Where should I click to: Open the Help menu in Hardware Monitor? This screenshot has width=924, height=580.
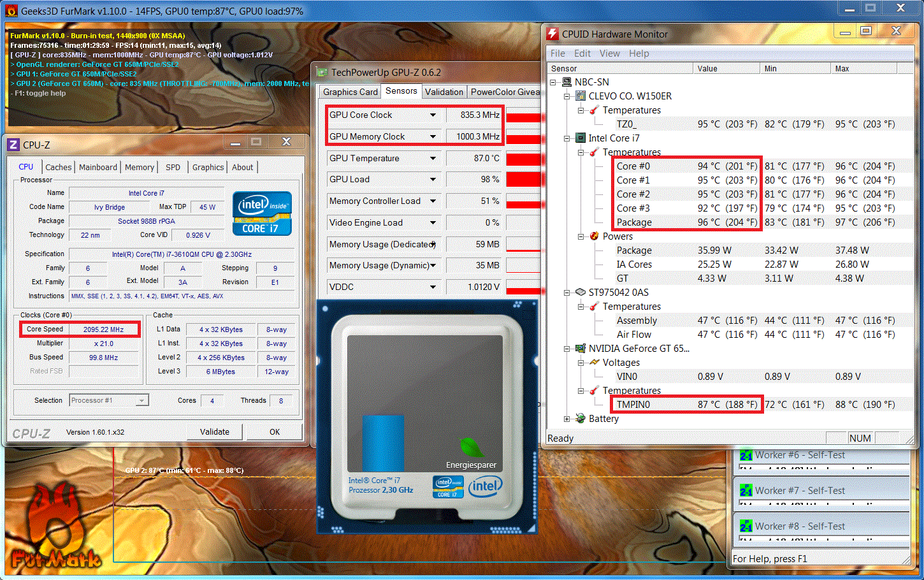[x=639, y=54]
